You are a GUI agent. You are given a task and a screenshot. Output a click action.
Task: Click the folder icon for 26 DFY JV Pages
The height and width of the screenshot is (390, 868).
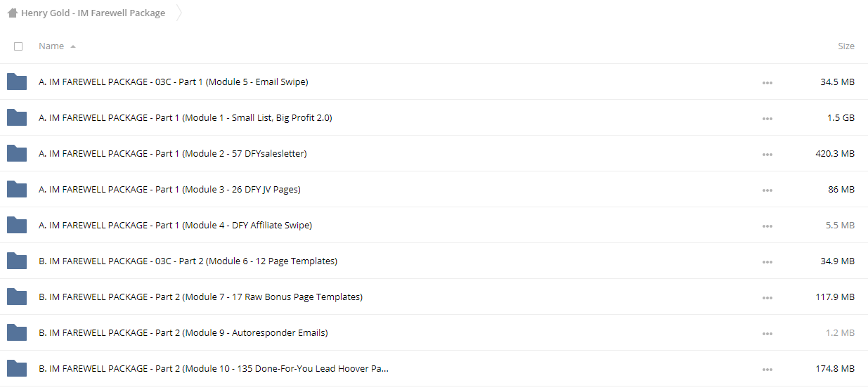coord(17,189)
